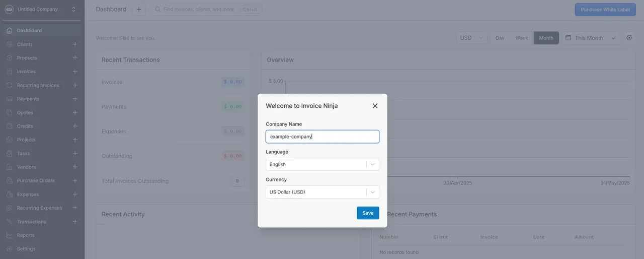The width and height of the screenshot is (644, 259).
Task: Add recurring invoice with plus icon
Action: (75, 85)
